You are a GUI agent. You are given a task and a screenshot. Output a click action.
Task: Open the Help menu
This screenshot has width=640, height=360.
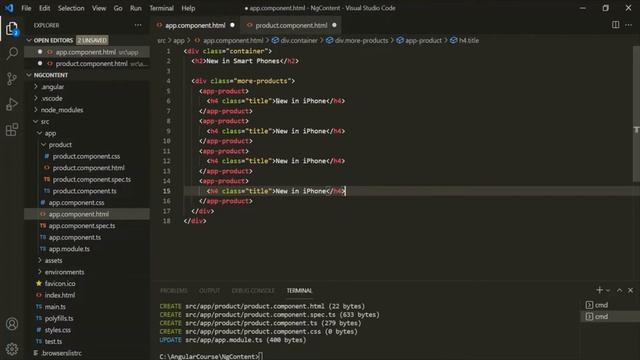(188, 8)
